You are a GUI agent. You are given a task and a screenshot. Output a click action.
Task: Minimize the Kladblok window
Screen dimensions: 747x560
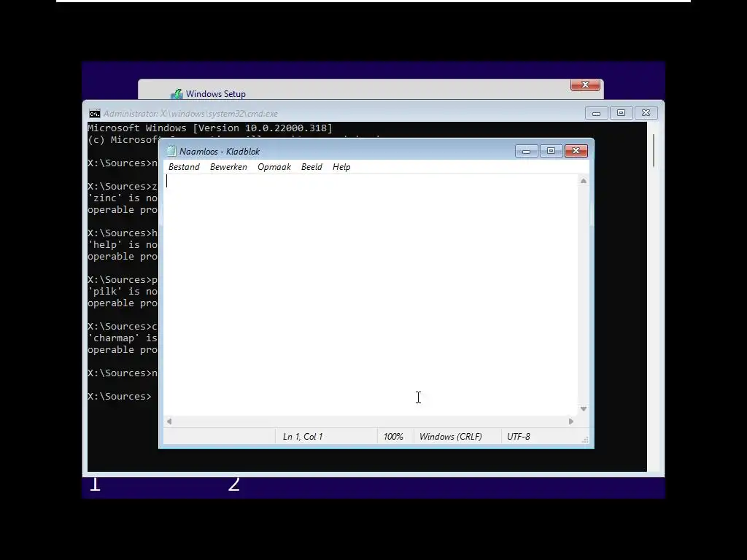point(527,151)
